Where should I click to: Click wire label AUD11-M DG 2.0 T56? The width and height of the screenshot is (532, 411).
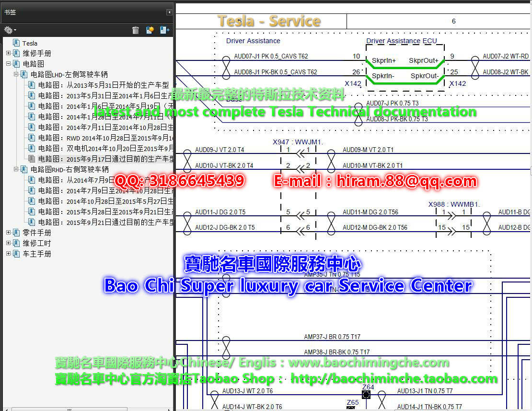(x=370, y=212)
